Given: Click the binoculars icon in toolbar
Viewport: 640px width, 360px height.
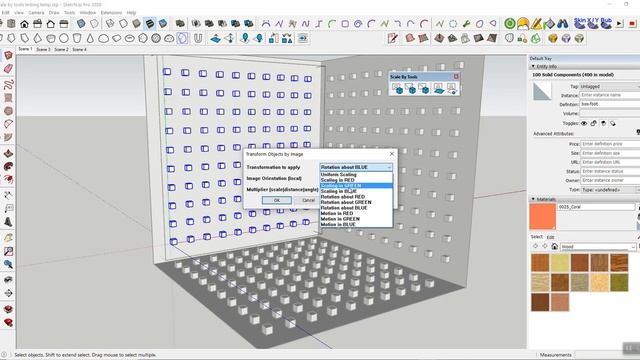Looking at the screenshot, I should pyautogui.click(x=562, y=24).
